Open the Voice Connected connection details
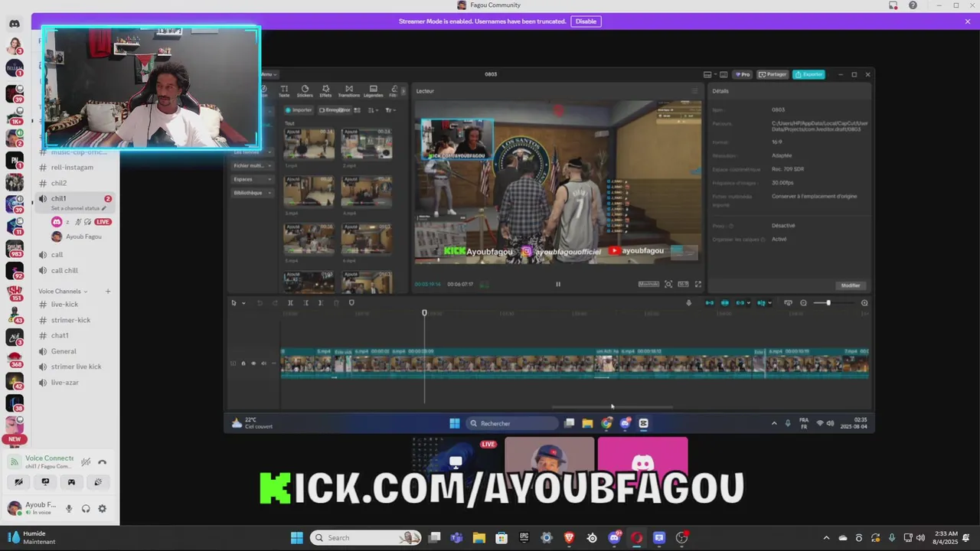Screen dimensions: 980x551 49,458
